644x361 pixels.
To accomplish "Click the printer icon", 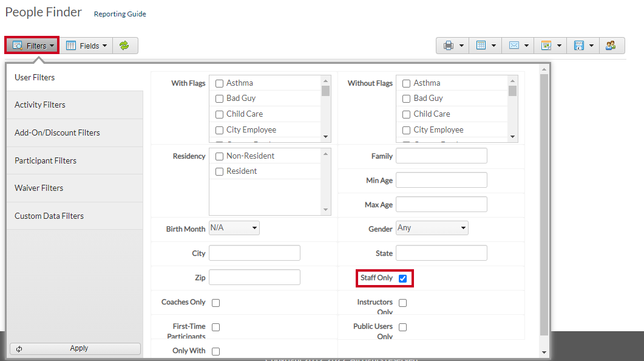I will pos(448,46).
